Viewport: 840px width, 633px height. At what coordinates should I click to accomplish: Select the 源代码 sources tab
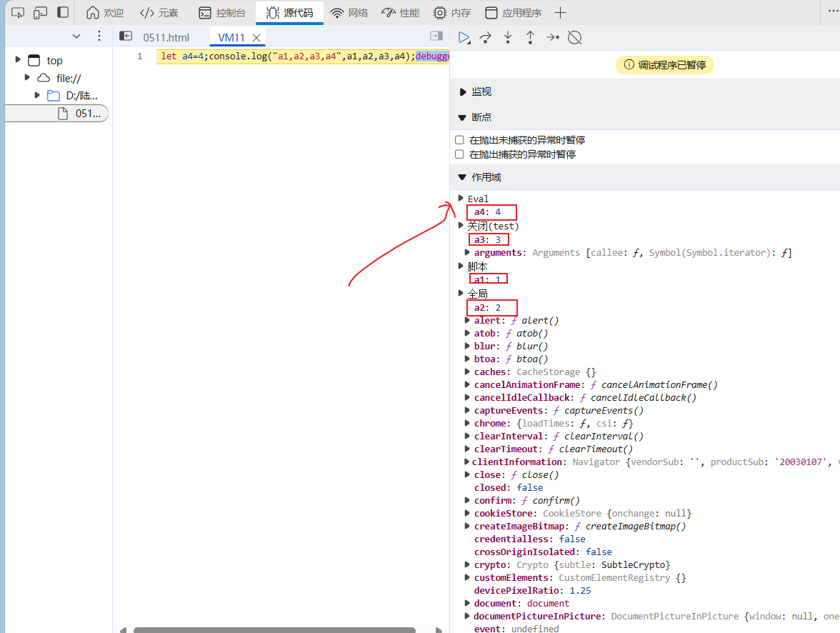[289, 12]
